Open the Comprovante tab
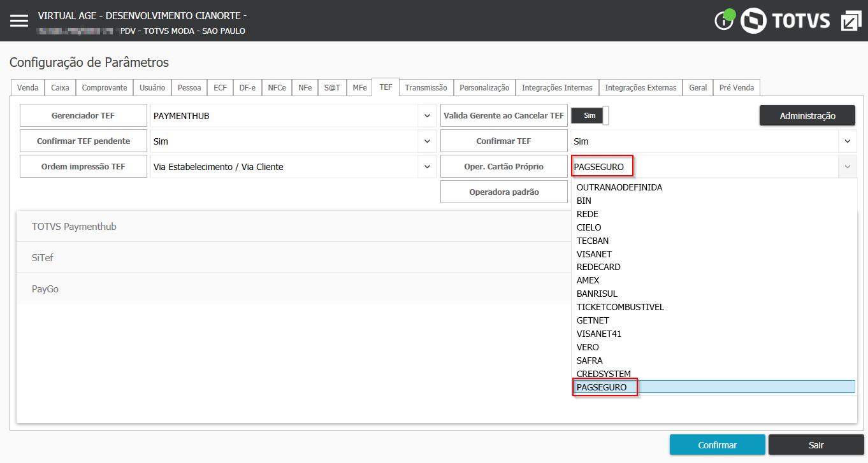This screenshot has width=868, height=463. coord(105,88)
